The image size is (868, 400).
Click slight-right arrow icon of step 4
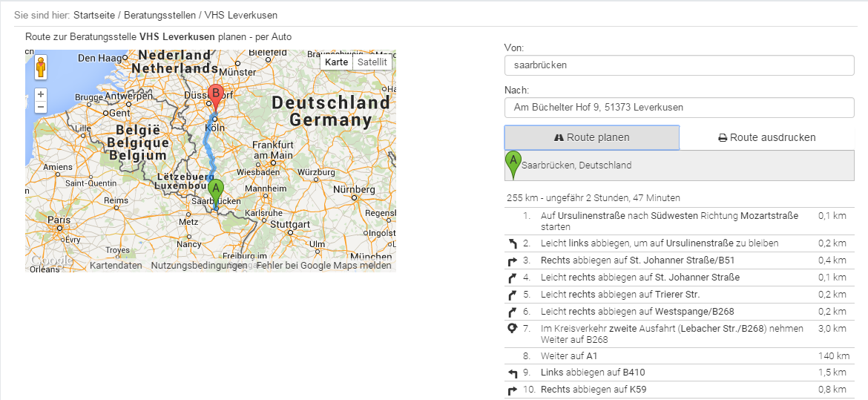pos(512,278)
